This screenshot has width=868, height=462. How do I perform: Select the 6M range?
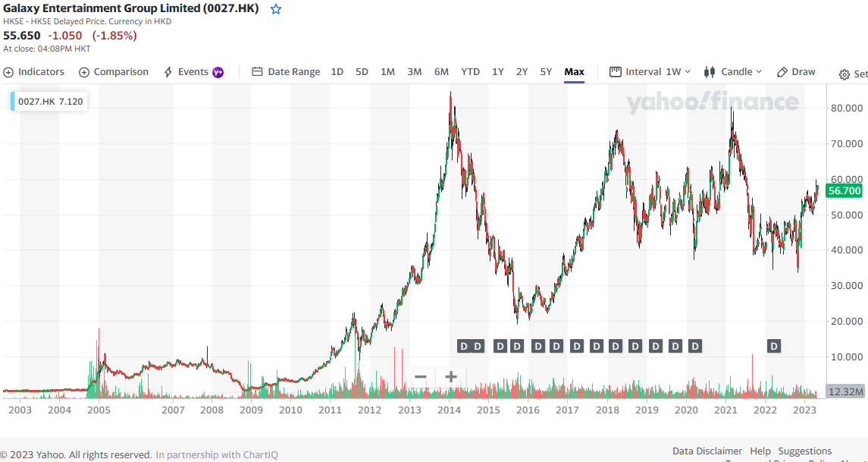pos(441,72)
